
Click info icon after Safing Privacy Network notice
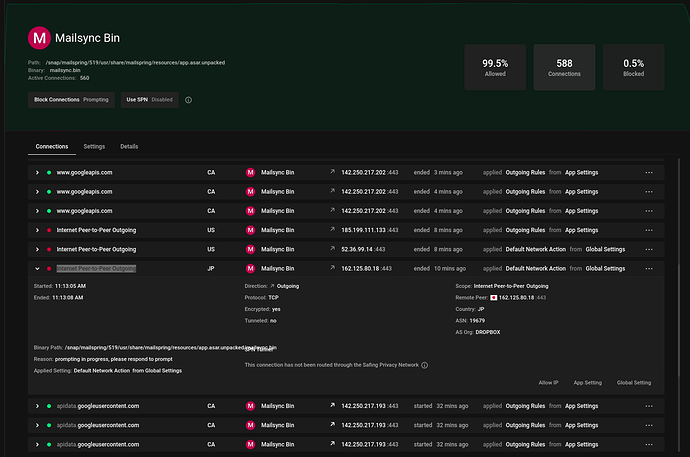click(425, 365)
